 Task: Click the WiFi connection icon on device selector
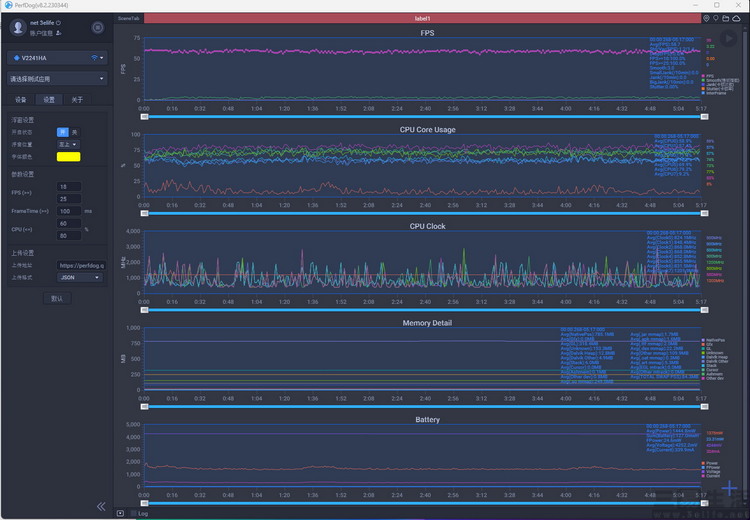point(94,58)
